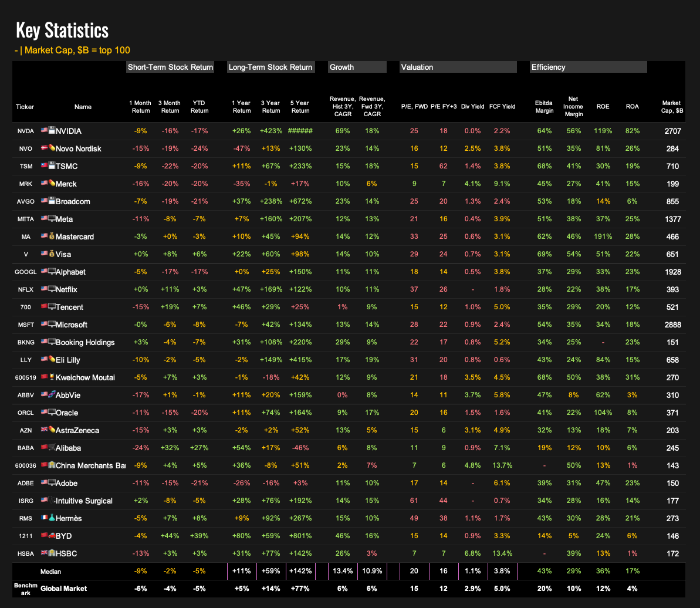This screenshot has height=608, width=700.
Task: Click the computer sector icon beside Meta
Action: coord(52,218)
